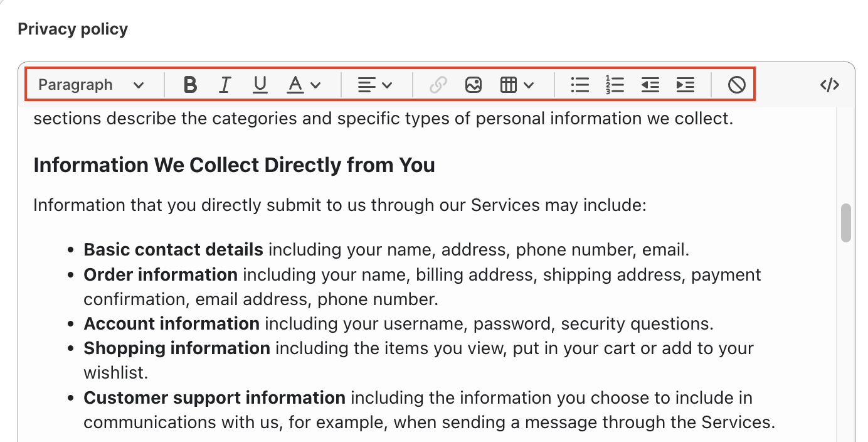This screenshot has width=868, height=442.
Task: Open the Paragraph style dropdown
Action: pos(91,85)
